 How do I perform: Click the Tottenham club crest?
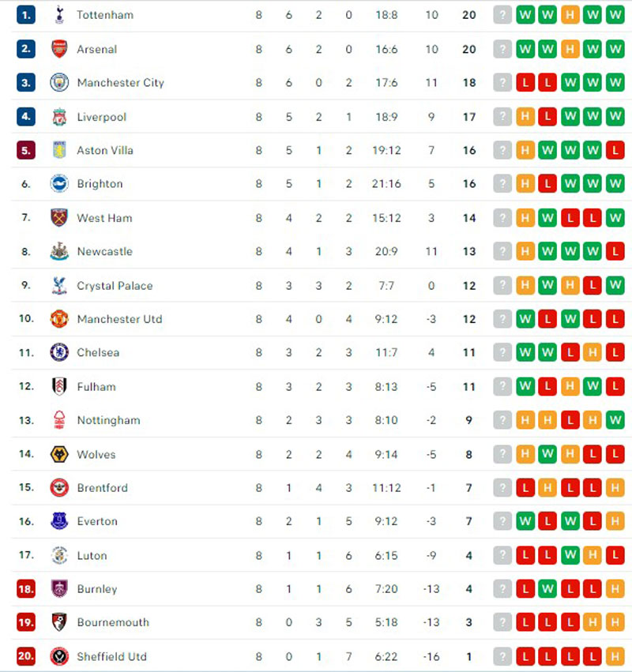coord(59,15)
